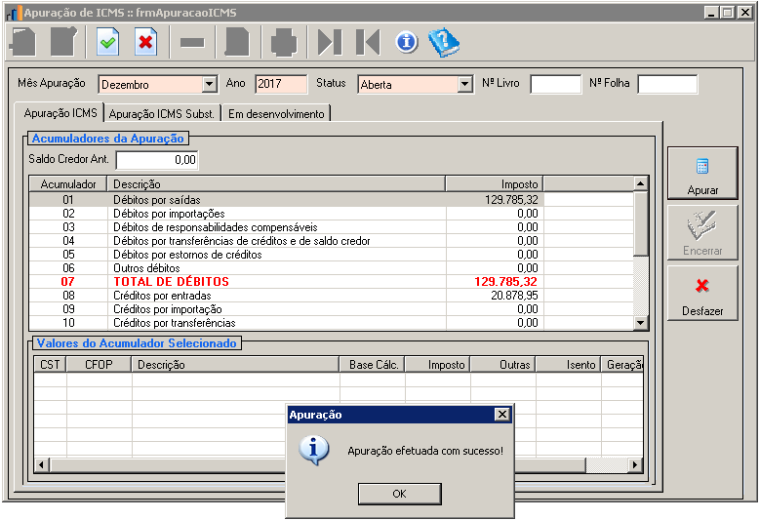Image resolution: width=760 pixels, height=520 pixels.
Task: Open the Help book icon
Action: 444,43
